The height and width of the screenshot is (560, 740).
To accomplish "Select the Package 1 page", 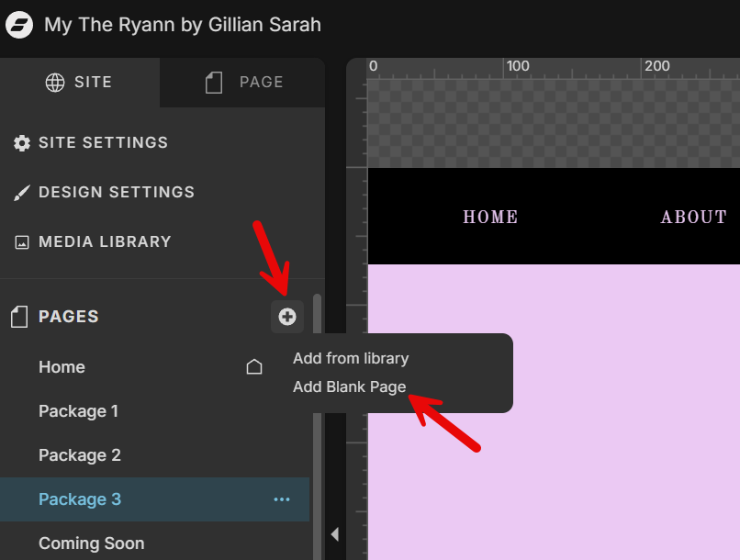I will [78, 411].
